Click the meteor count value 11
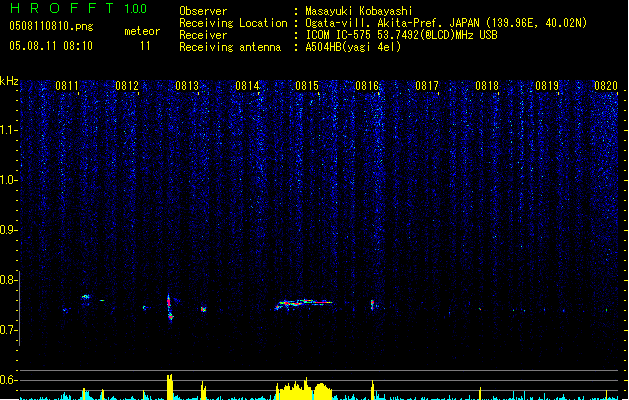The image size is (629, 400). tap(145, 46)
